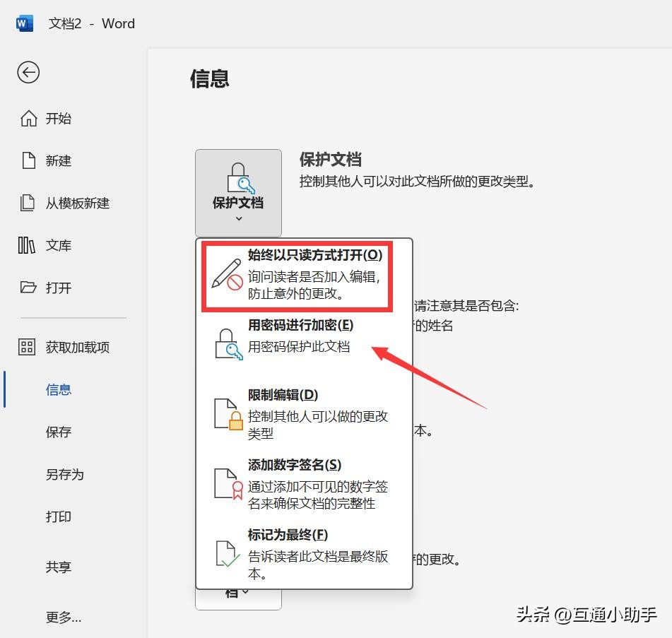Select 打开 in the sidebar

59,288
